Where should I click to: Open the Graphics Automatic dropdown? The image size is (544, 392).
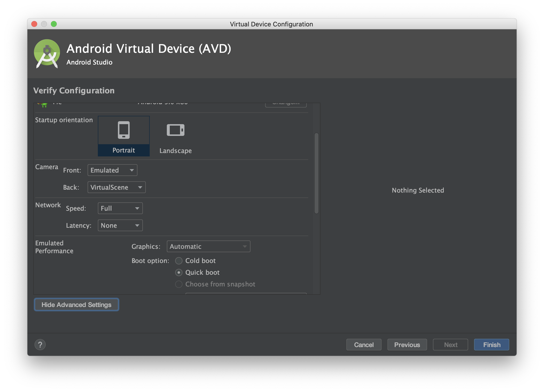click(x=208, y=246)
